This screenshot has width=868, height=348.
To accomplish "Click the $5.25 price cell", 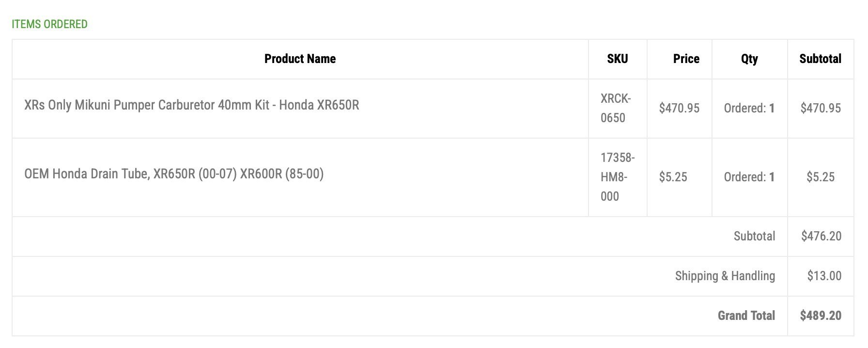I will (673, 177).
